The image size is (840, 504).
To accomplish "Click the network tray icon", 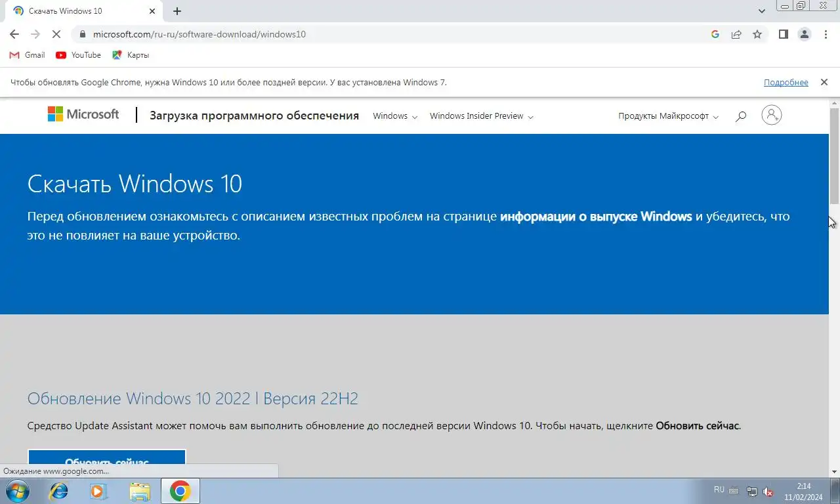I will click(752, 492).
